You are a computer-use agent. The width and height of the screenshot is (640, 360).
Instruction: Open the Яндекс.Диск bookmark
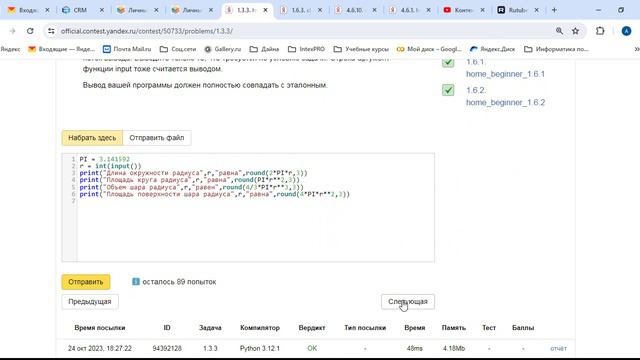(492, 49)
